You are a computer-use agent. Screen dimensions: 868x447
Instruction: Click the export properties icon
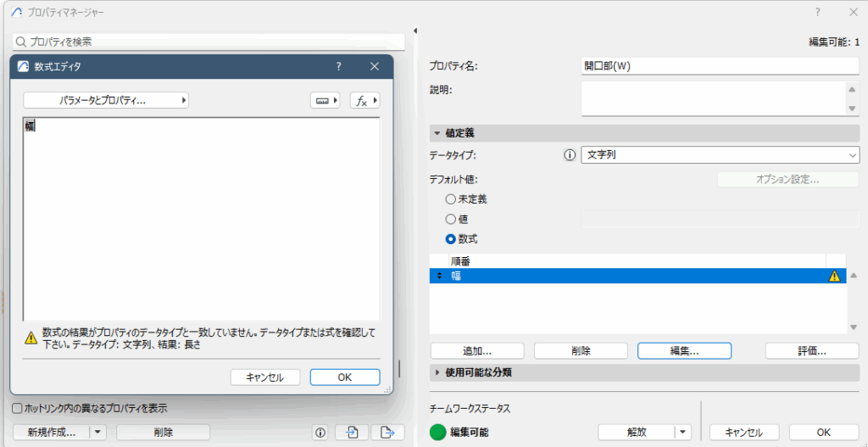pos(387,432)
